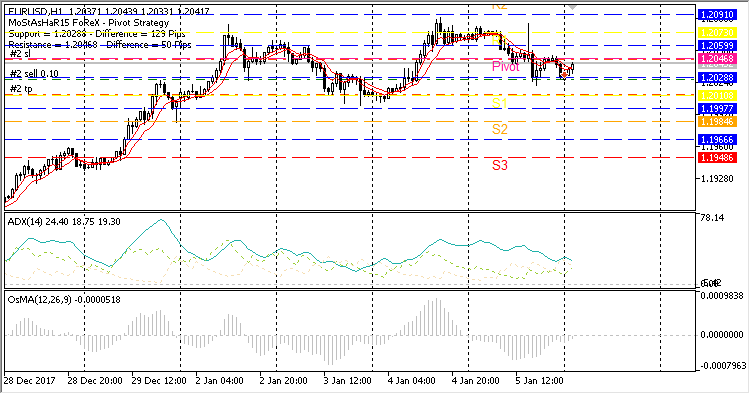Click the chart shift triangle marker at top
This screenshot has height=394, width=750.
tap(573, 7)
